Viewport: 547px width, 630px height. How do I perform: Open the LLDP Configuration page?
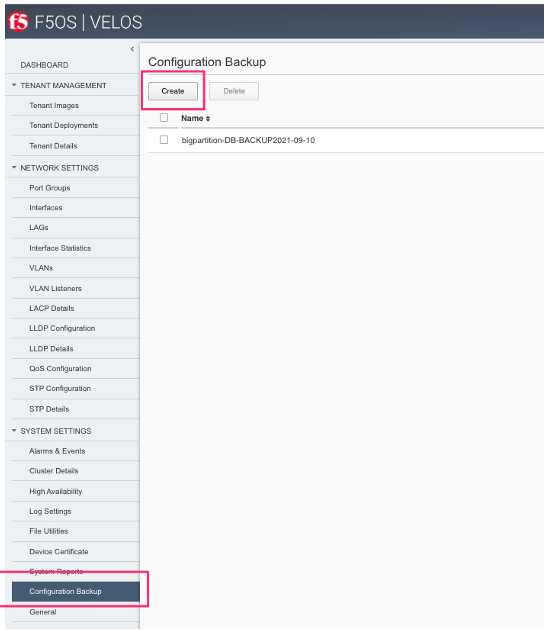click(62, 328)
